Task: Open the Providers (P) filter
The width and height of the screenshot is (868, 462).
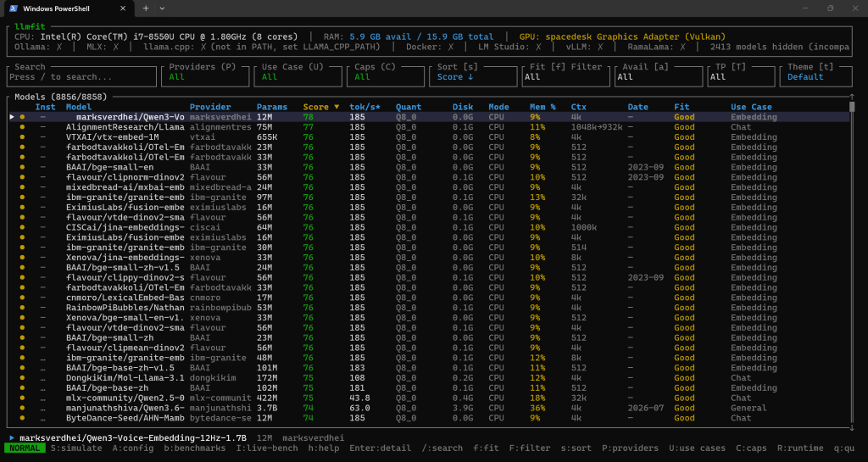Action: (205, 77)
